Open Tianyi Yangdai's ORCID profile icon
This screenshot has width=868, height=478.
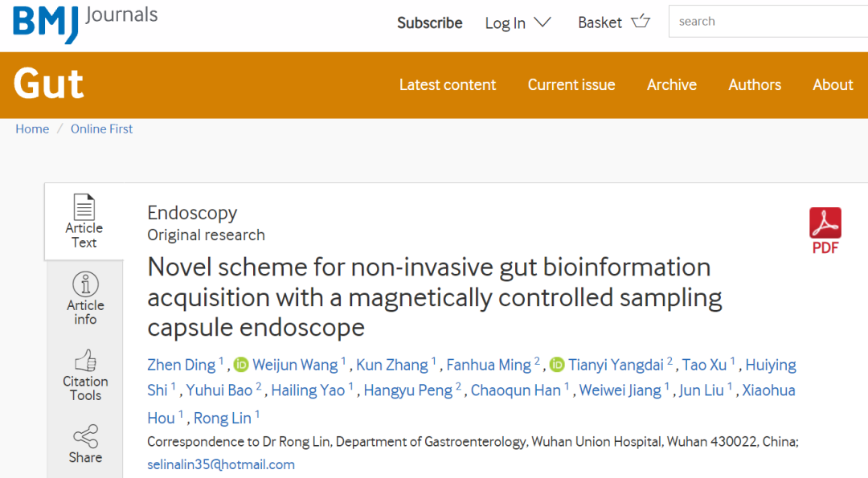tap(557, 365)
